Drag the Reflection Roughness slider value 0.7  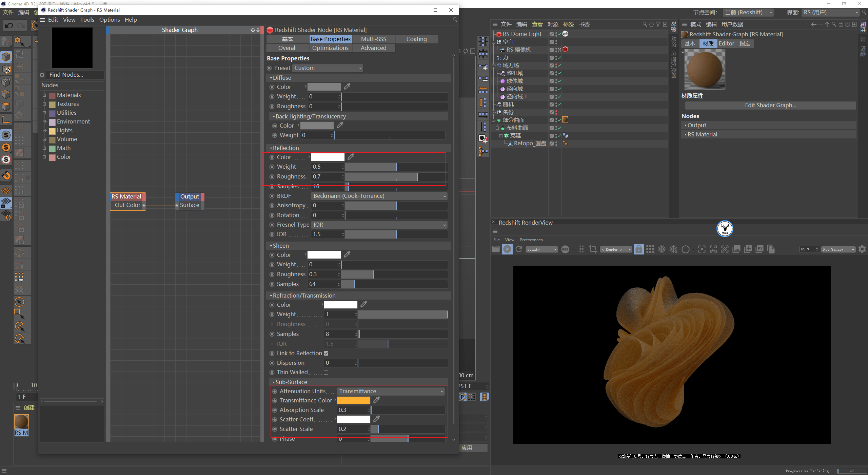pyautogui.click(x=416, y=176)
